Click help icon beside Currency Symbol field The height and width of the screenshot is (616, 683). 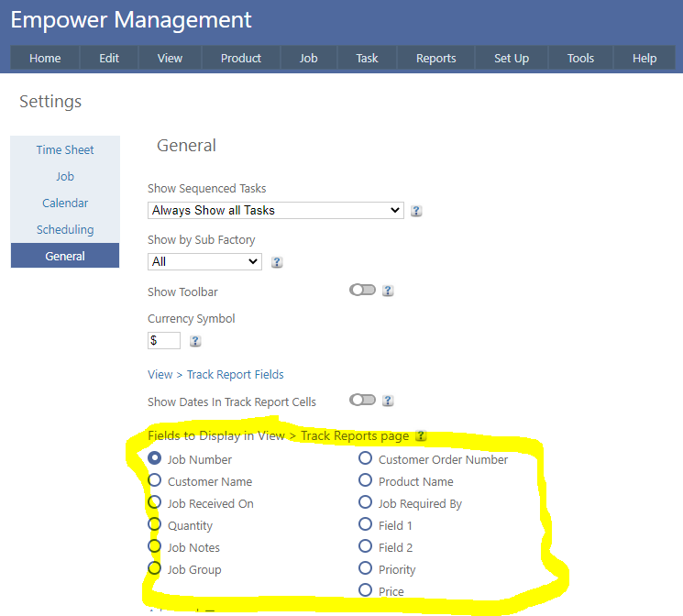click(195, 341)
